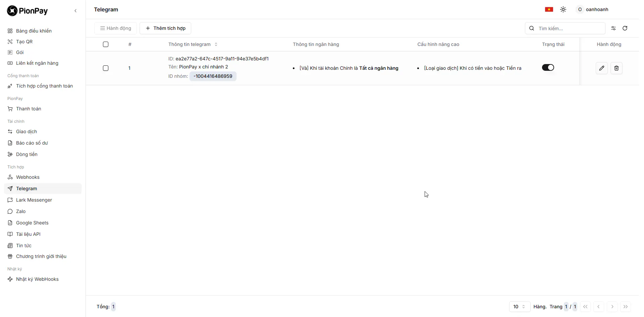Open Liên kết ngân hàng
This screenshot has height=317, width=644.
pos(43,63)
